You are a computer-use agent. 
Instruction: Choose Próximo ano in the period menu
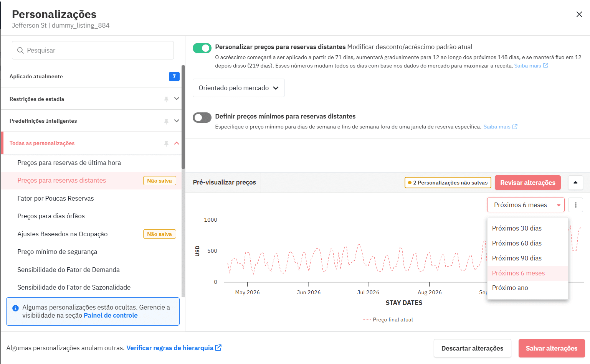click(x=510, y=288)
